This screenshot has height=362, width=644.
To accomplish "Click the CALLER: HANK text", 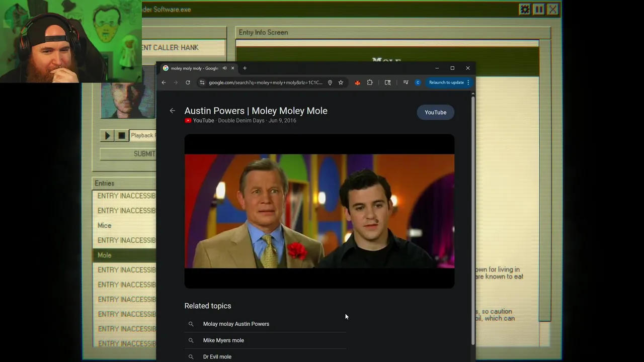I will [170, 47].
